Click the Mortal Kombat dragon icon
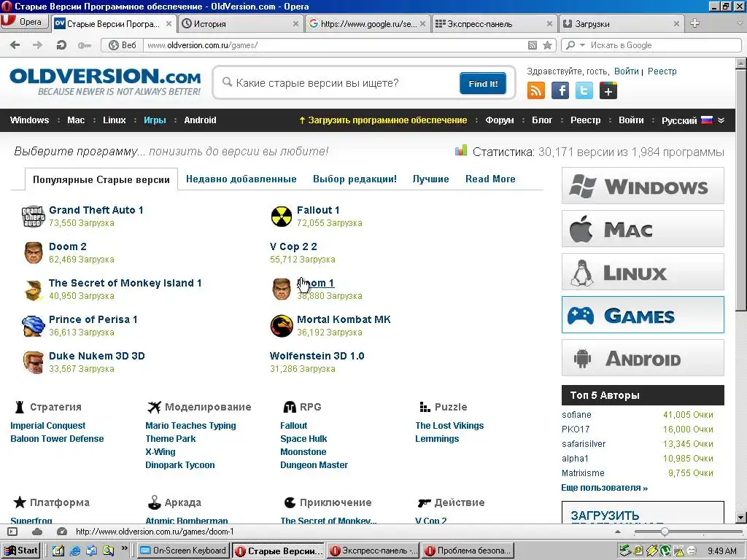This screenshot has width=747, height=560. pos(282,326)
